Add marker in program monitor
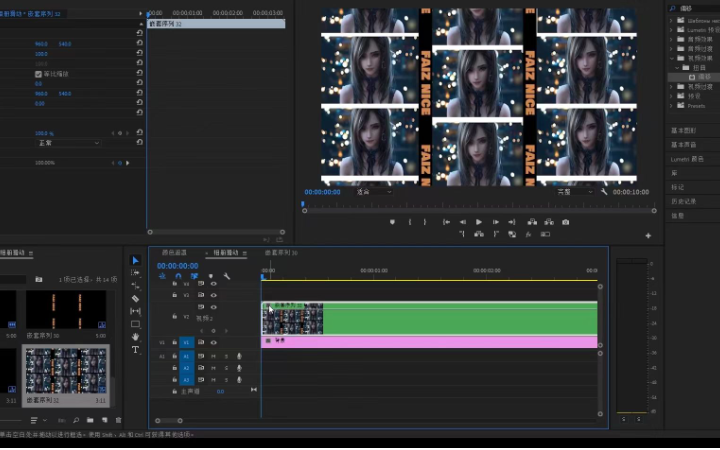 (392, 222)
